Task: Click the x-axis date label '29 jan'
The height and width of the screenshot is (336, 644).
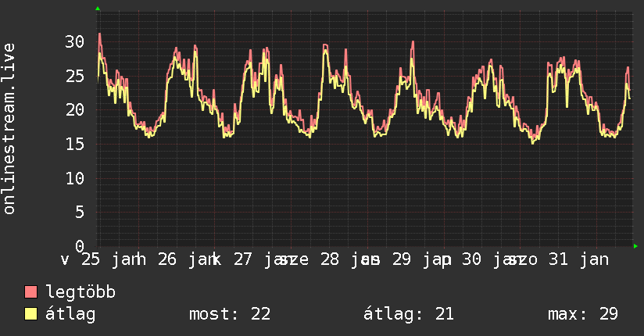Action: pos(421,259)
